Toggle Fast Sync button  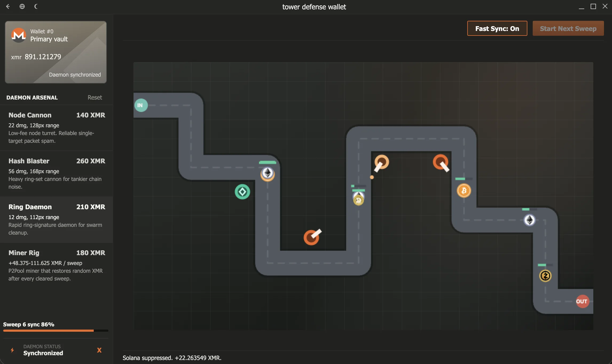click(497, 28)
